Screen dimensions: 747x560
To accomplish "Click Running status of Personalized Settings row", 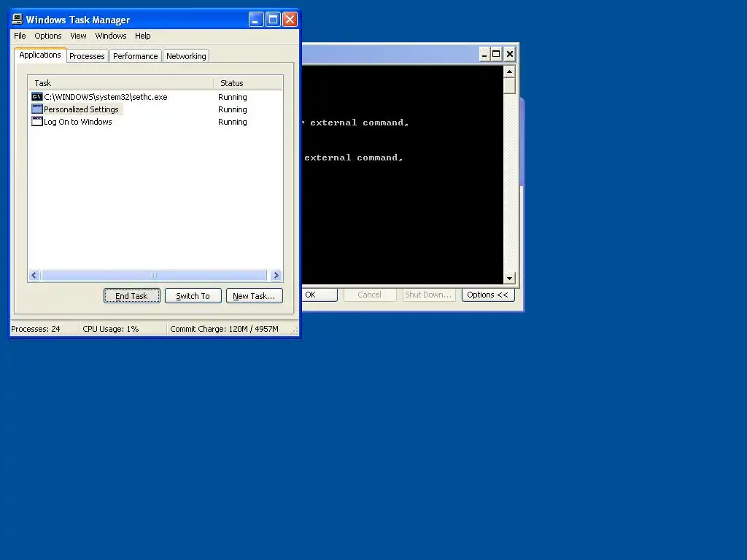I will (x=233, y=109).
